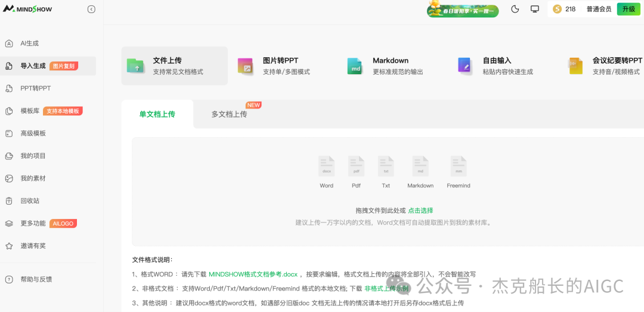Click the 帮助与反馈 question mark icon

[8, 280]
